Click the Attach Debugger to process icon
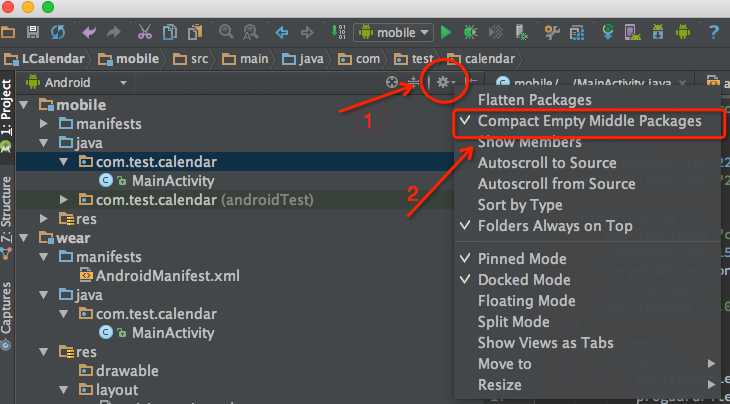 coord(521,32)
